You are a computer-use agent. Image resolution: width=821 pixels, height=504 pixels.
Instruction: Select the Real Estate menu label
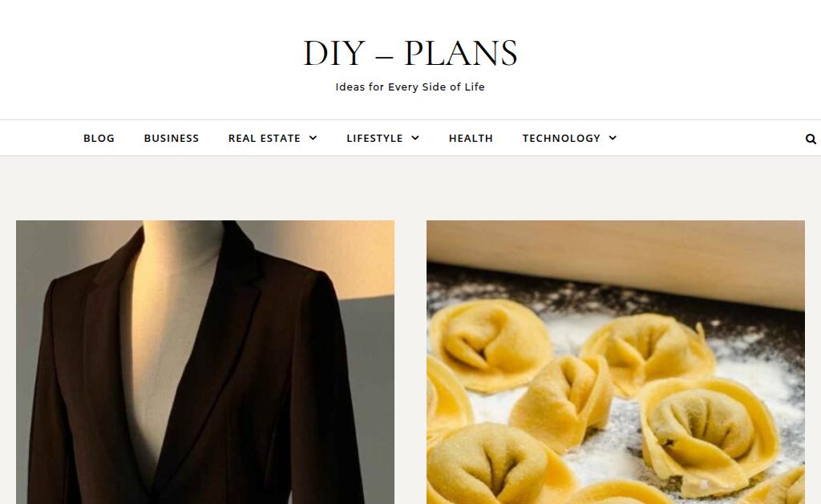click(265, 138)
